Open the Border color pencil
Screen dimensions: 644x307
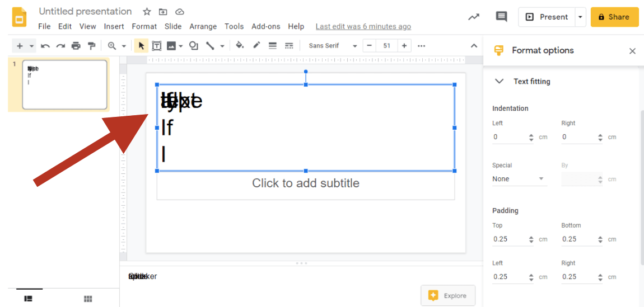pos(256,46)
